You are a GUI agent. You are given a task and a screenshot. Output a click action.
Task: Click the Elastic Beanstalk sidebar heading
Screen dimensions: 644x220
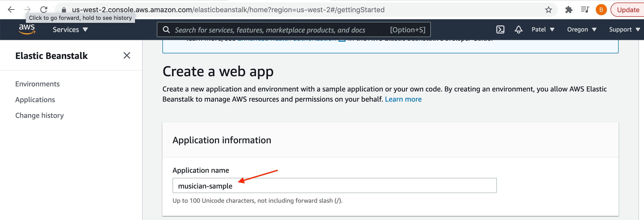[x=52, y=56]
